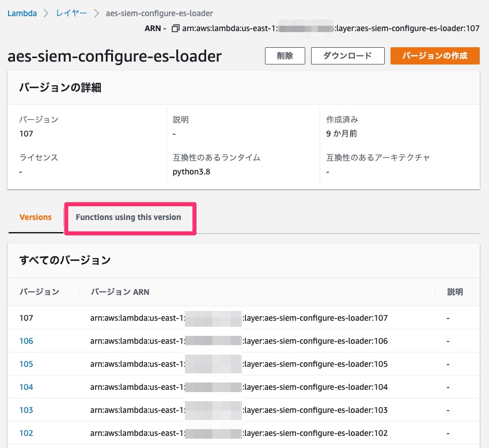489x448 pixels.
Task: Click python3.8 runtime value
Action: coord(191,172)
